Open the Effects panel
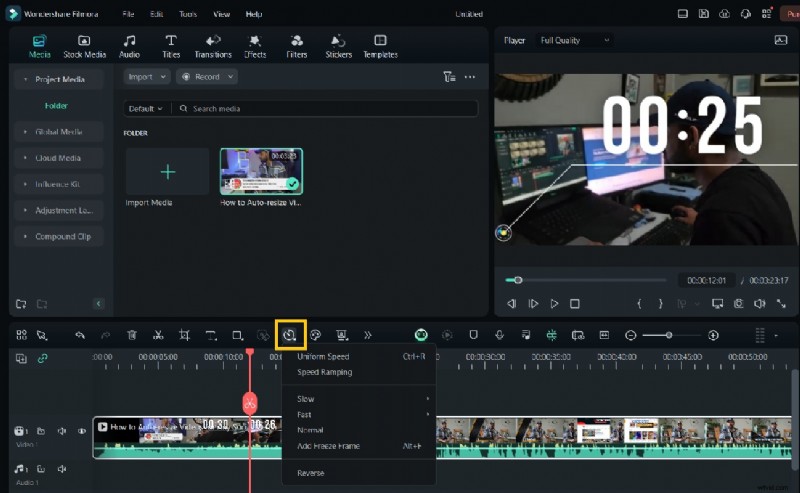 click(x=255, y=46)
